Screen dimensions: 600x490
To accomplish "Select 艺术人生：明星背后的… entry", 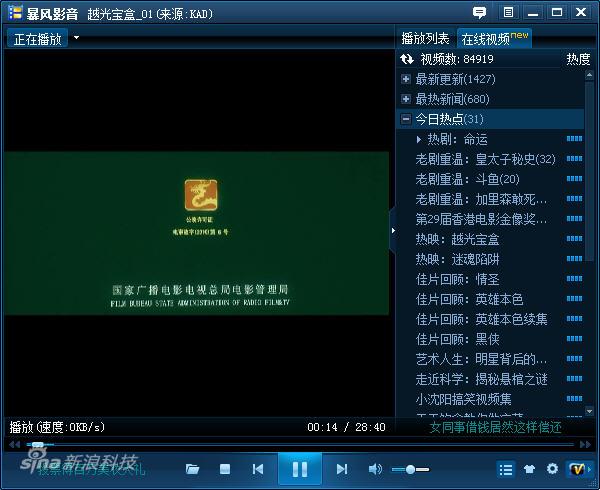I will pyautogui.click(x=481, y=359).
